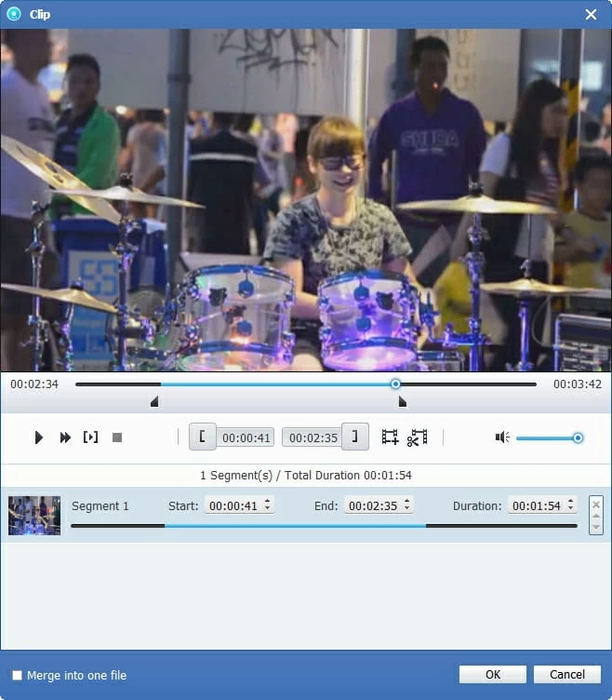
Task: Set clip end with right bracket button
Action: 354,437
